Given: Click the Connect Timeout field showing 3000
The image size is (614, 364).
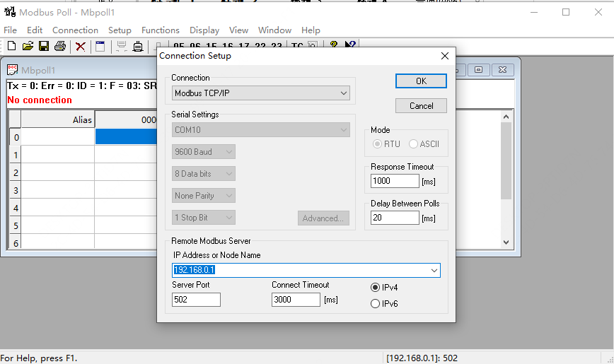Looking at the screenshot, I should pos(296,300).
